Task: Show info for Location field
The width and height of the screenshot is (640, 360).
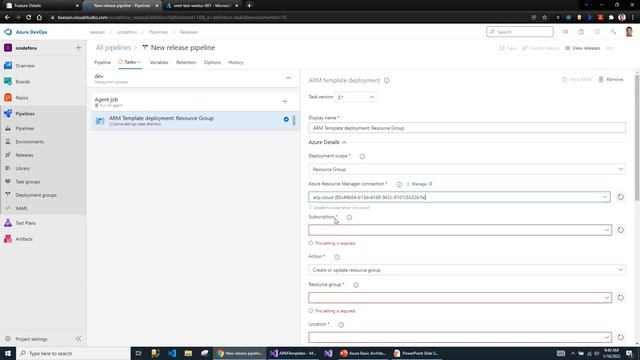Action: point(341,325)
